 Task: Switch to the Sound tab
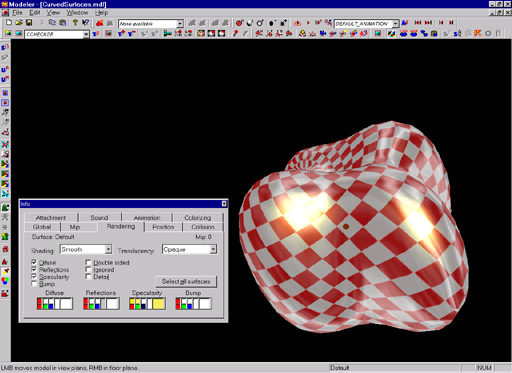[99, 218]
